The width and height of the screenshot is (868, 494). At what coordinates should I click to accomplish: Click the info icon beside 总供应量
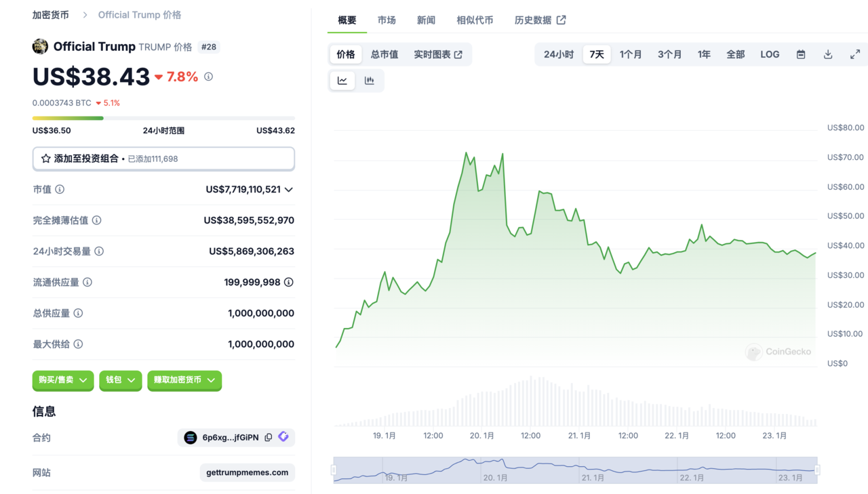(x=78, y=313)
